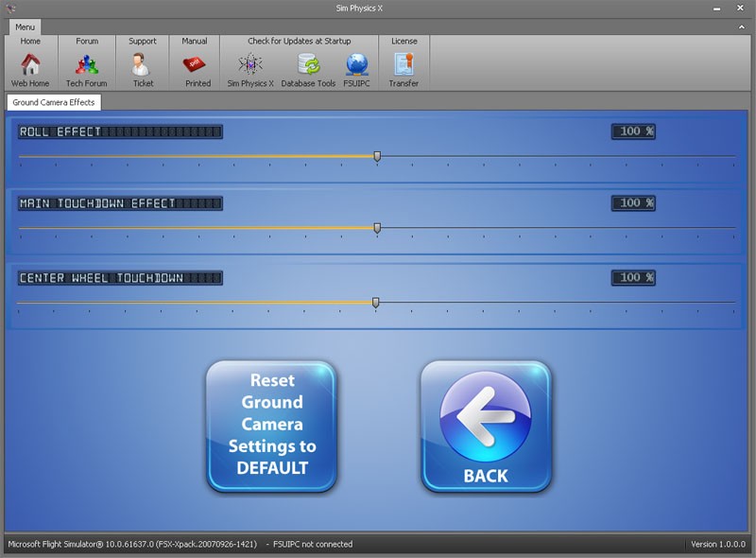Select the Ground Camera Effects tab
Image resolution: width=756 pixels, height=558 pixels.
click(53, 102)
